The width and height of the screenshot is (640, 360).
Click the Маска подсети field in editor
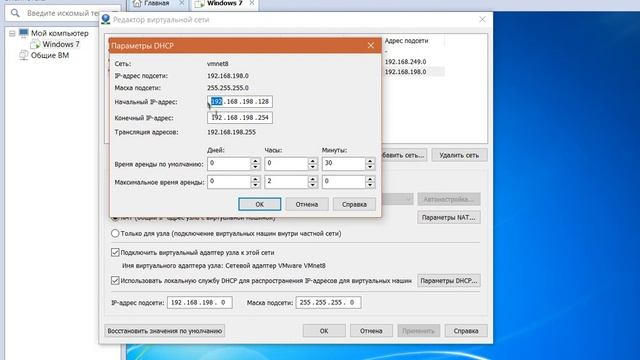click(328, 302)
